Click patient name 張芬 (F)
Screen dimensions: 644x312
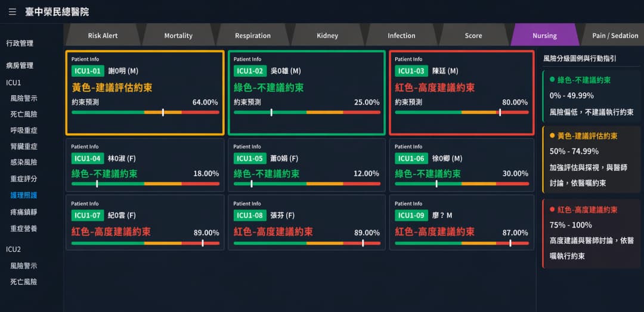pos(283,215)
